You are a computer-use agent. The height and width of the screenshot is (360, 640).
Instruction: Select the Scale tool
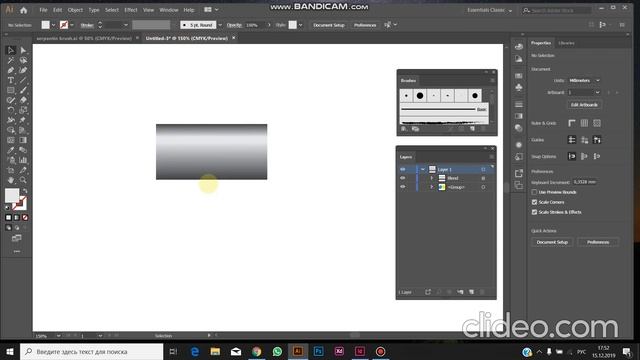click(23, 110)
